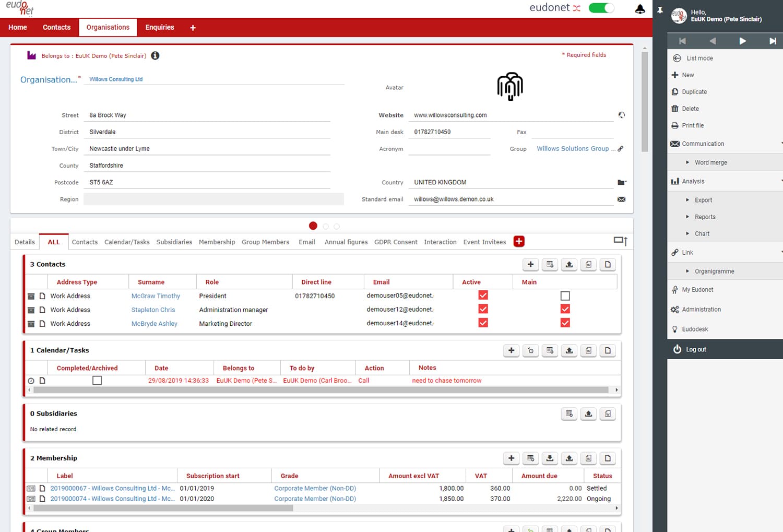Image resolution: width=783 pixels, height=532 pixels.
Task: Click the main page vertical scrollbar
Action: point(645,102)
